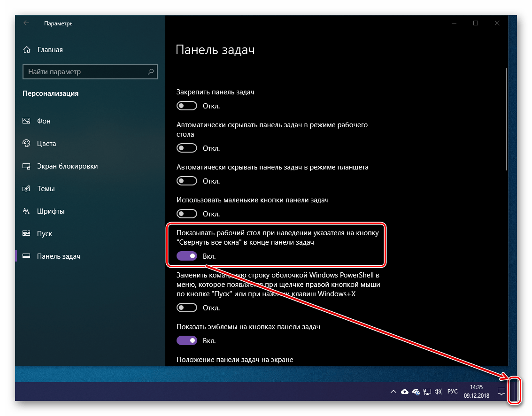The width and height of the screenshot is (532, 416).
Task: Switch input language via РУС indicator
Action: pos(453,392)
